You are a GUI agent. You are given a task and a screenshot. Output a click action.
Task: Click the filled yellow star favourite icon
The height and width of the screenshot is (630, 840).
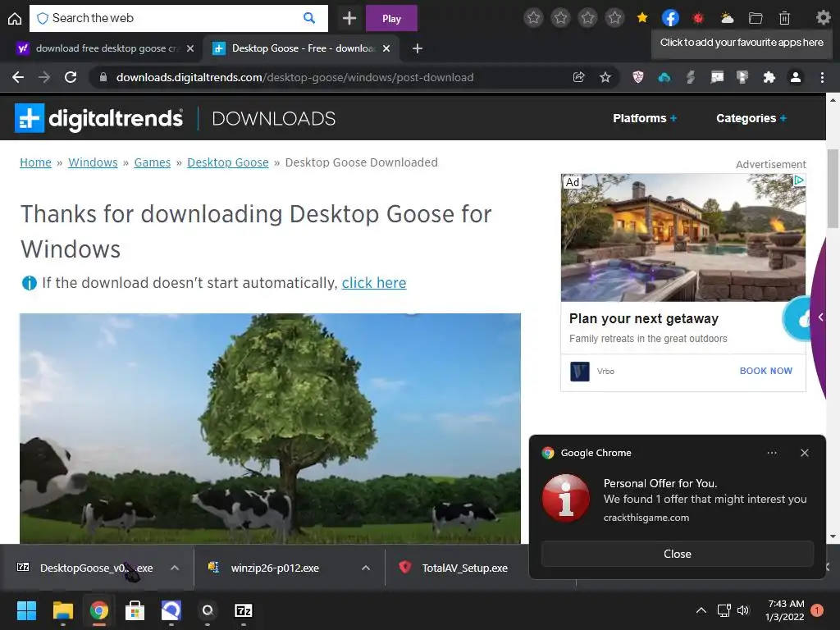(642, 18)
